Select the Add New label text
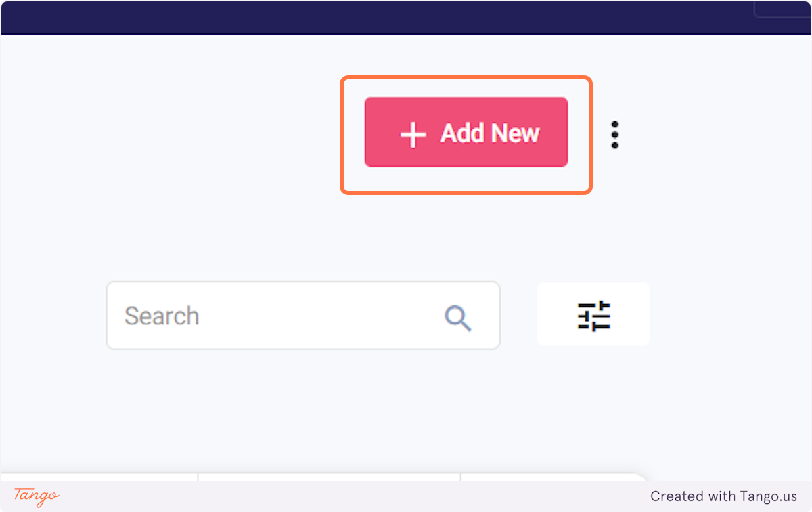The height and width of the screenshot is (512, 812). (490, 133)
